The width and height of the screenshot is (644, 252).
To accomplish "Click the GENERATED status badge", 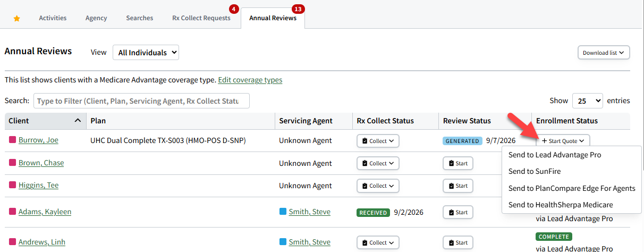I will click(x=462, y=141).
